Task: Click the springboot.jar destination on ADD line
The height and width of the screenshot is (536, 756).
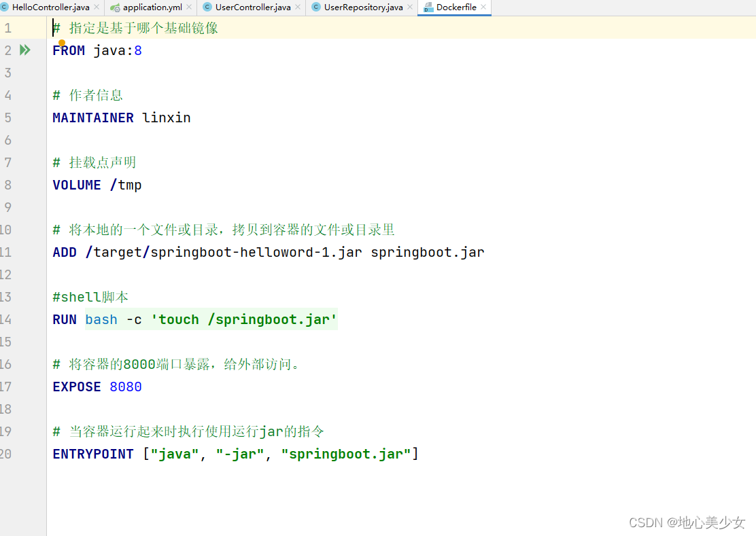Action: point(428,252)
